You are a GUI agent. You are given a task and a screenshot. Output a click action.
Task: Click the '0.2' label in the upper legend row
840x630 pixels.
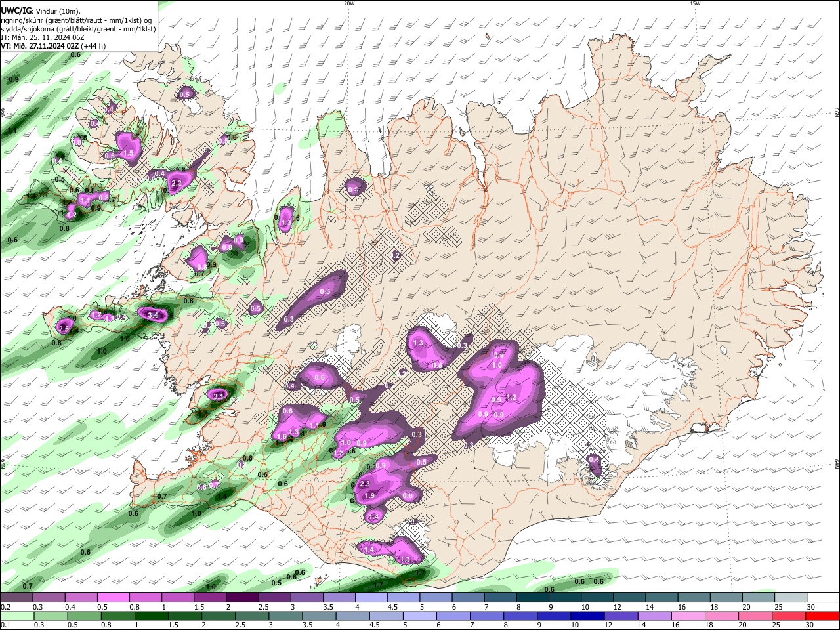pos(6,607)
